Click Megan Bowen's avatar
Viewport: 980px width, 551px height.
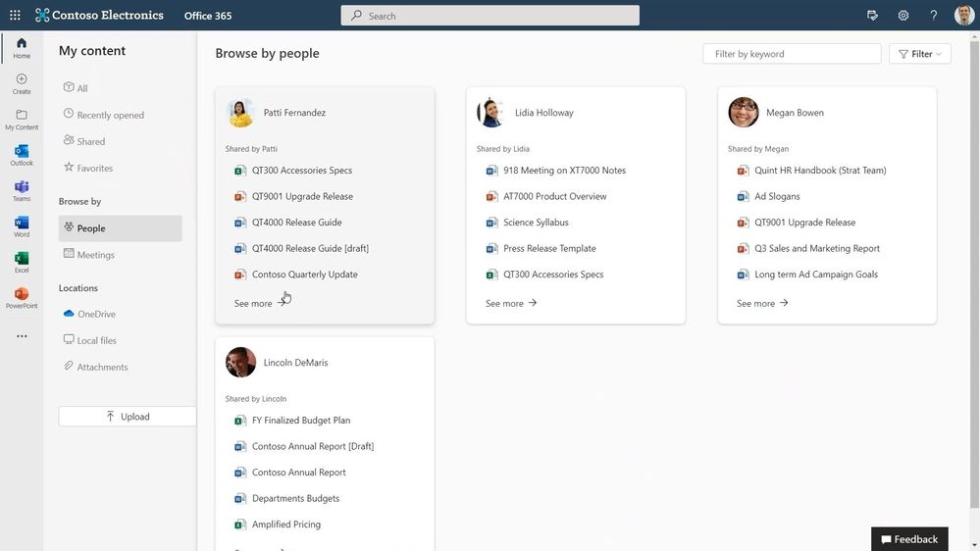(x=744, y=113)
